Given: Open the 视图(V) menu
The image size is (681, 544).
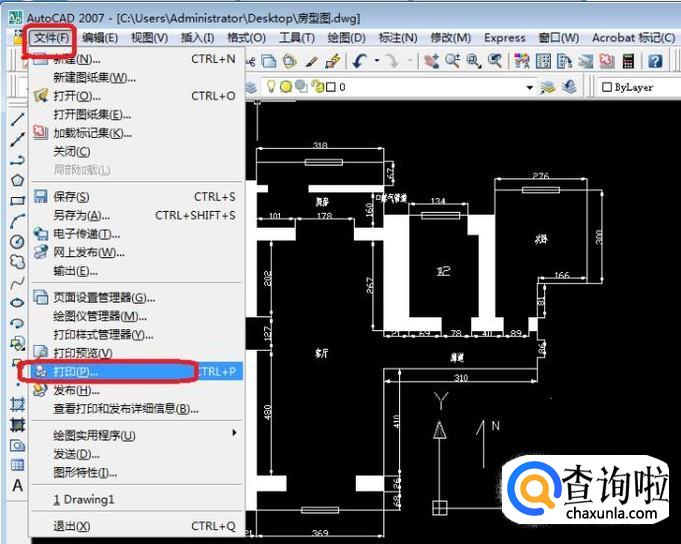Looking at the screenshot, I should coord(149,38).
